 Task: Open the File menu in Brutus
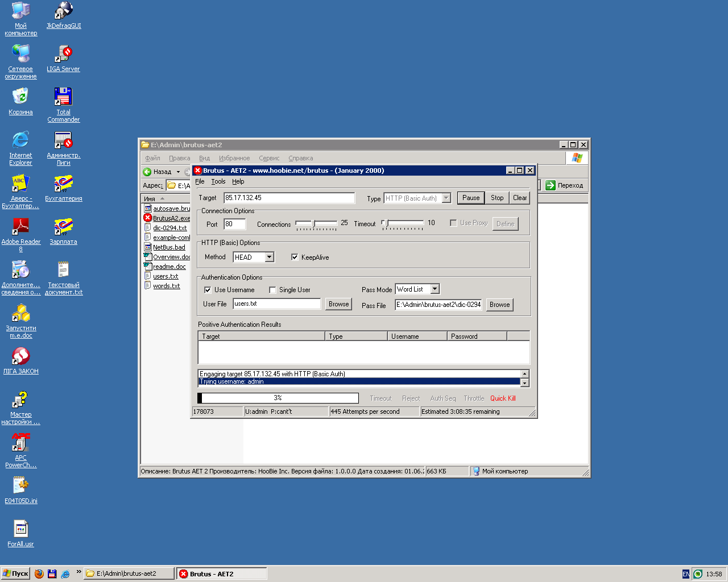[x=200, y=182]
